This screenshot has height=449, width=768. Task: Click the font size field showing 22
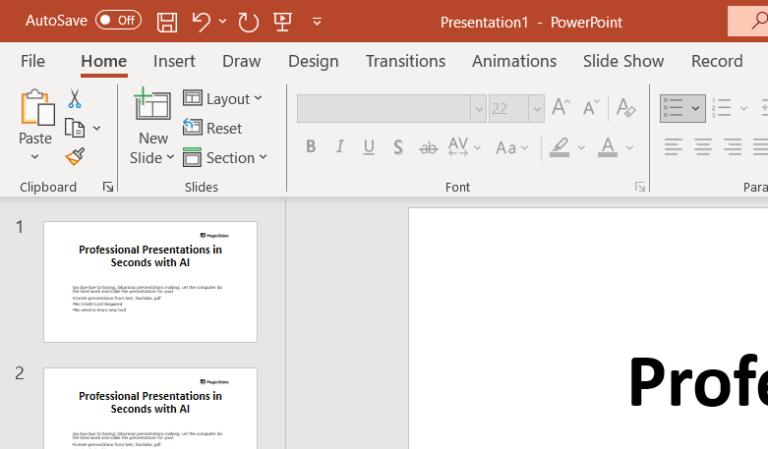508,108
